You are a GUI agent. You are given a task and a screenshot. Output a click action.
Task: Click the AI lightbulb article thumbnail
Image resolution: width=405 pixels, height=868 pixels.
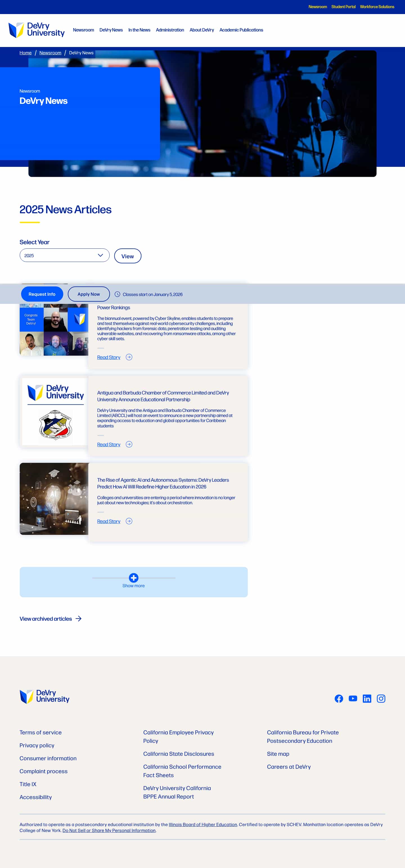(54, 499)
